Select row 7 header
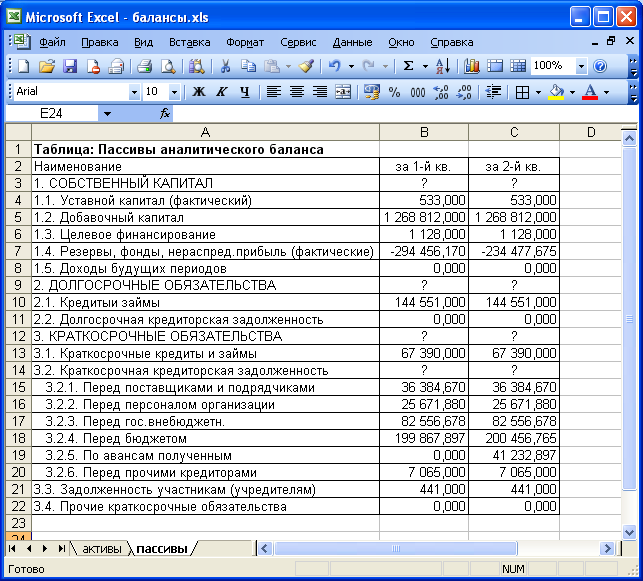 (18, 251)
